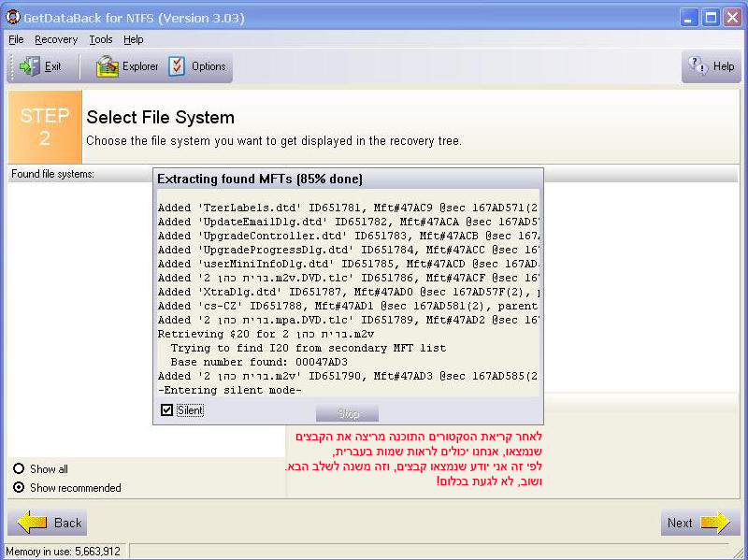Close the GetDataBack window
This screenshot has height=560, width=748.
tap(732, 18)
